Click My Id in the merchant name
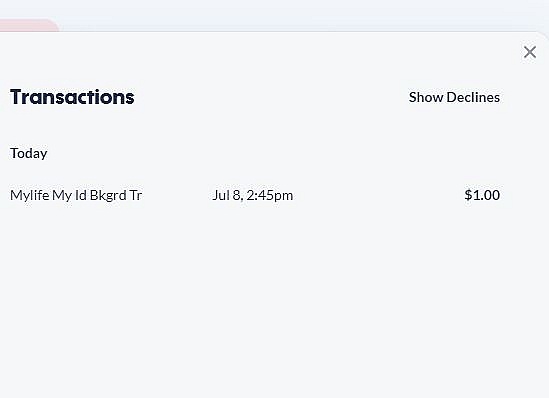 [69, 195]
